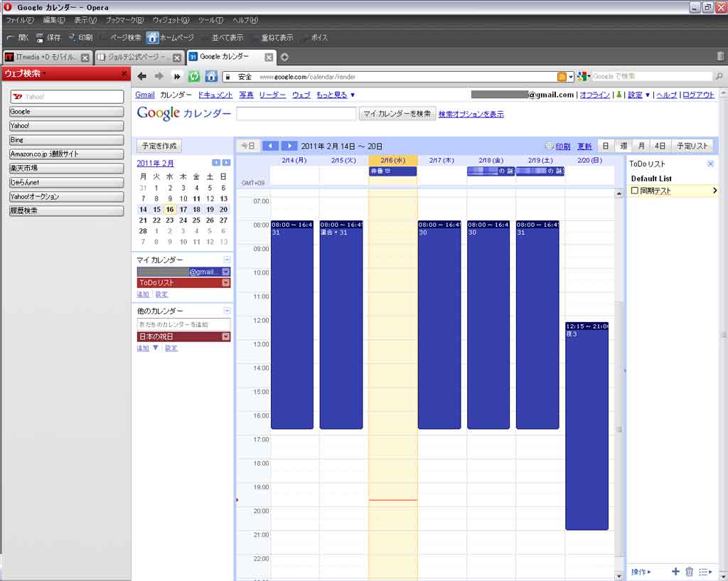Open the 2/20 event starting at 12:15
The height and width of the screenshot is (581, 728).
(587, 426)
